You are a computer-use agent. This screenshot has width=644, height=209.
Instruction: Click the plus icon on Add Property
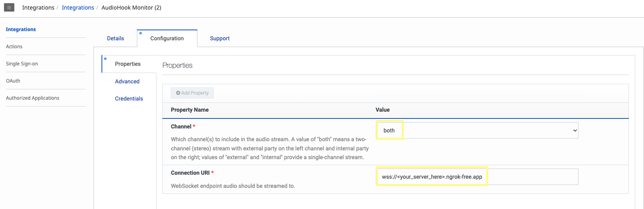[178, 93]
